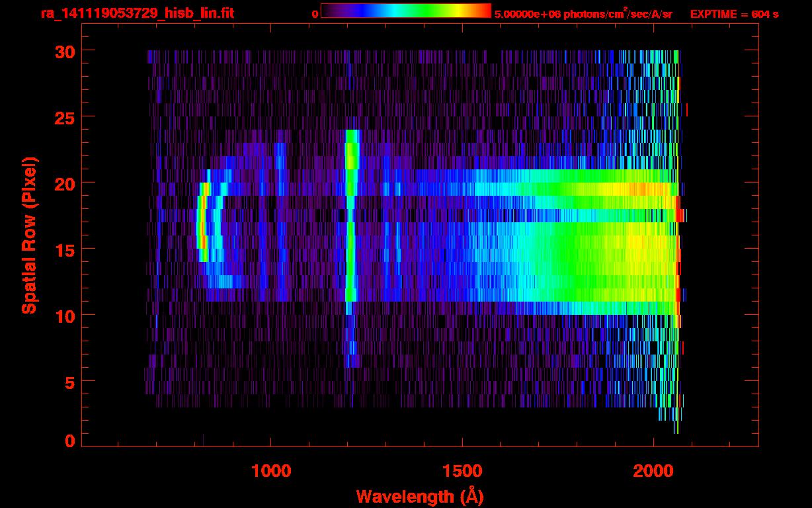The height and width of the screenshot is (508, 812).
Task: Click the 5 spatial row tick label
Action: 70,382
